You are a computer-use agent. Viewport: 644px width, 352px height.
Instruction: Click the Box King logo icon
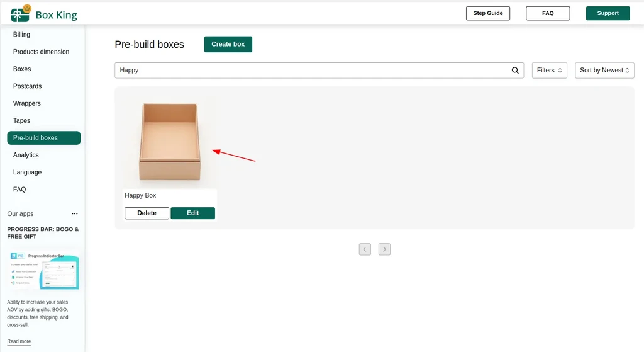[x=21, y=14]
